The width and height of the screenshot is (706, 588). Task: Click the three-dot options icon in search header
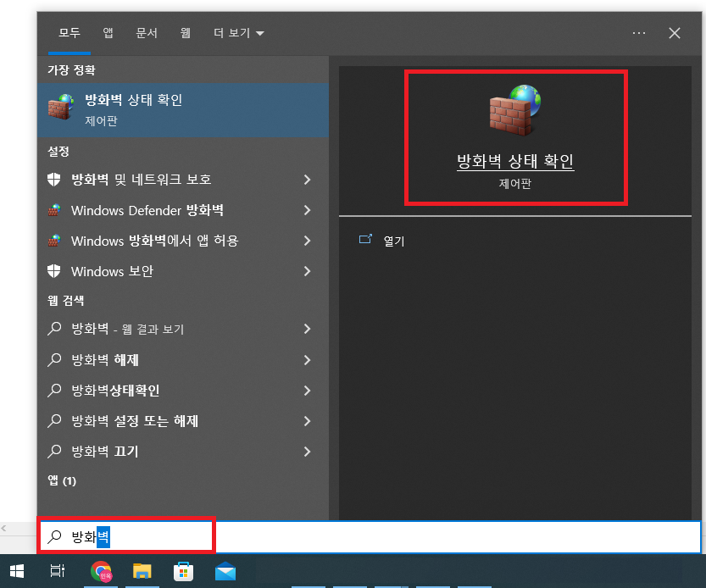[639, 33]
